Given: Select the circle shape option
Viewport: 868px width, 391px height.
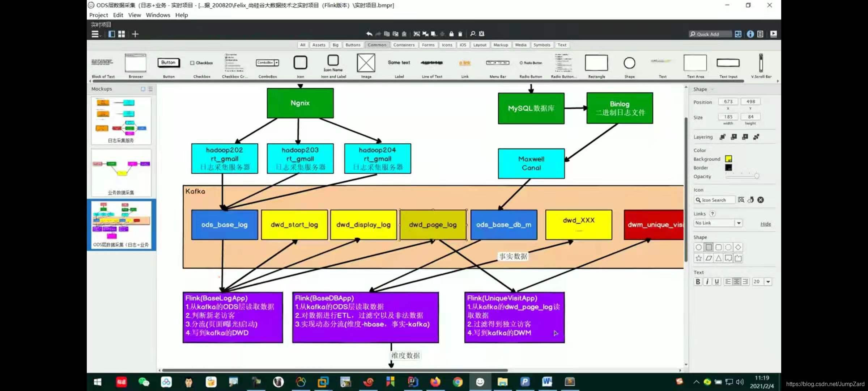Looking at the screenshot, I should 698,247.
